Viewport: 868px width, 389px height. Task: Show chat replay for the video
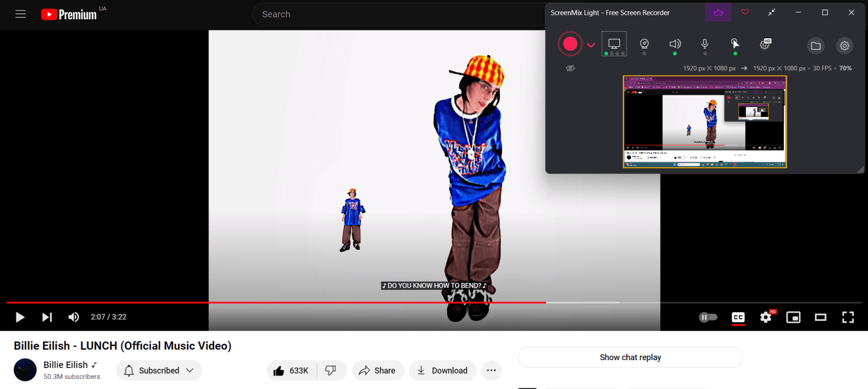pyautogui.click(x=630, y=357)
